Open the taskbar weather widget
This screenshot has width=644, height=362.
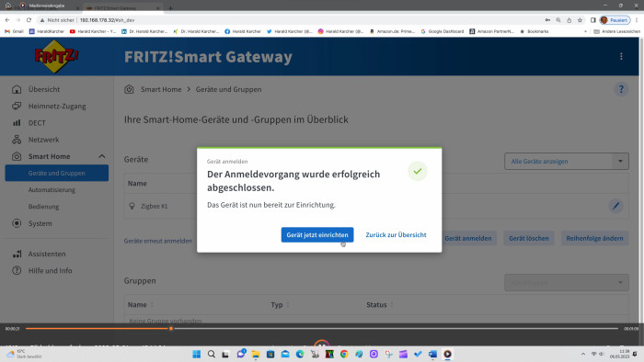click(25, 354)
